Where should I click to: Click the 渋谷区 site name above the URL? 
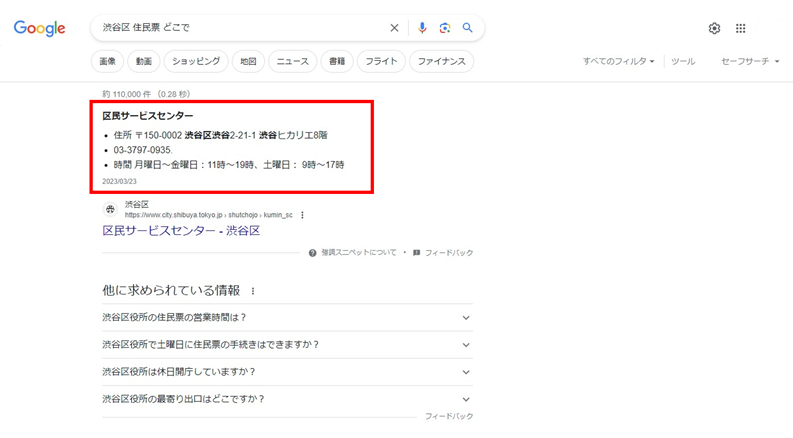[137, 204]
